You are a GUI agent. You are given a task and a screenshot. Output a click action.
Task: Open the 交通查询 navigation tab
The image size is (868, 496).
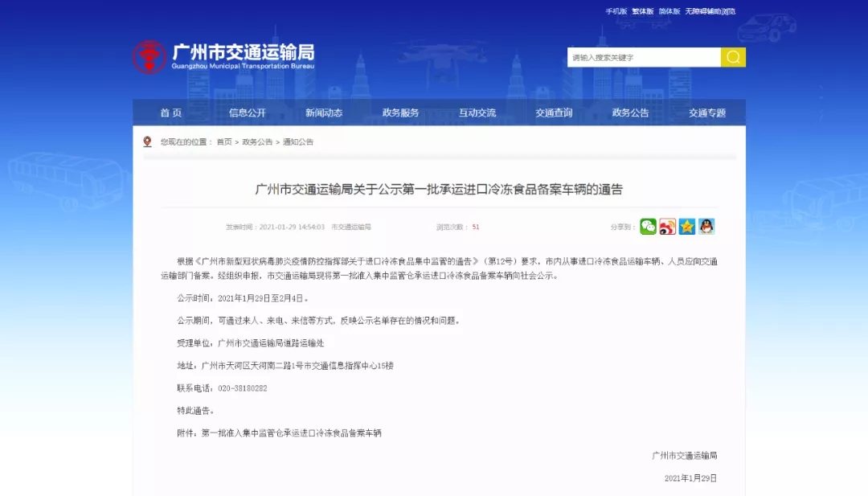tap(554, 113)
